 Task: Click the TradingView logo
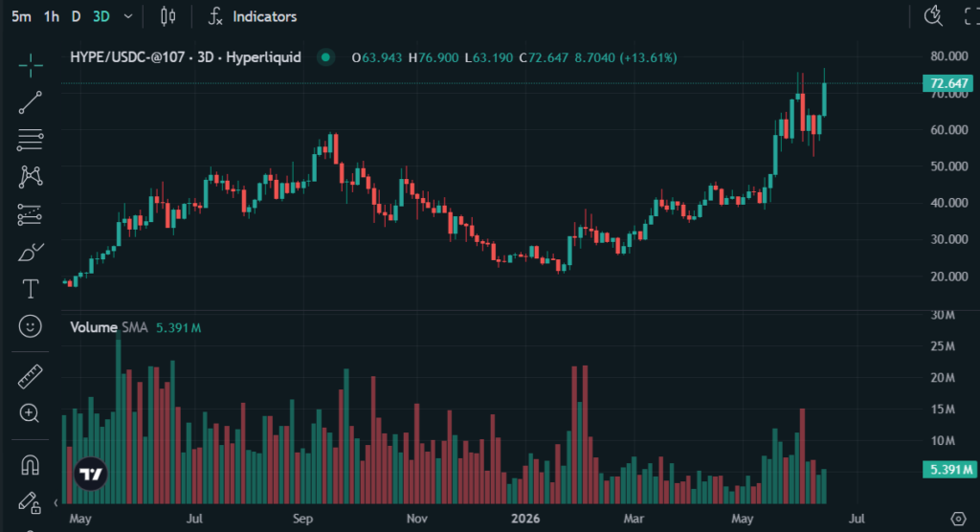point(91,474)
